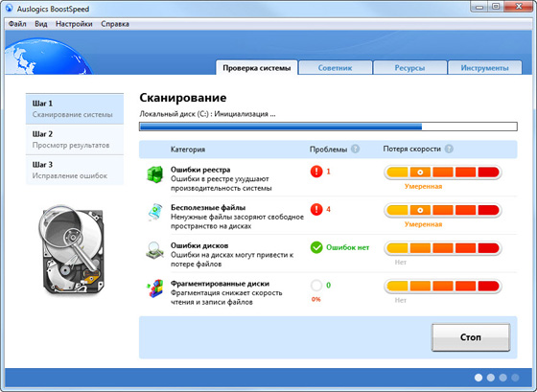Screen dimensions: 537x392
Task: Close the BoostSpeed window
Action: point(519,7)
